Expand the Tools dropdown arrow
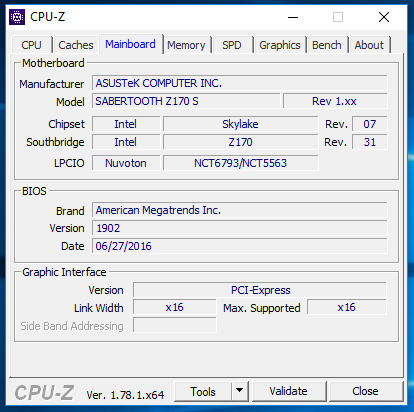This screenshot has width=414, height=412. (239, 391)
